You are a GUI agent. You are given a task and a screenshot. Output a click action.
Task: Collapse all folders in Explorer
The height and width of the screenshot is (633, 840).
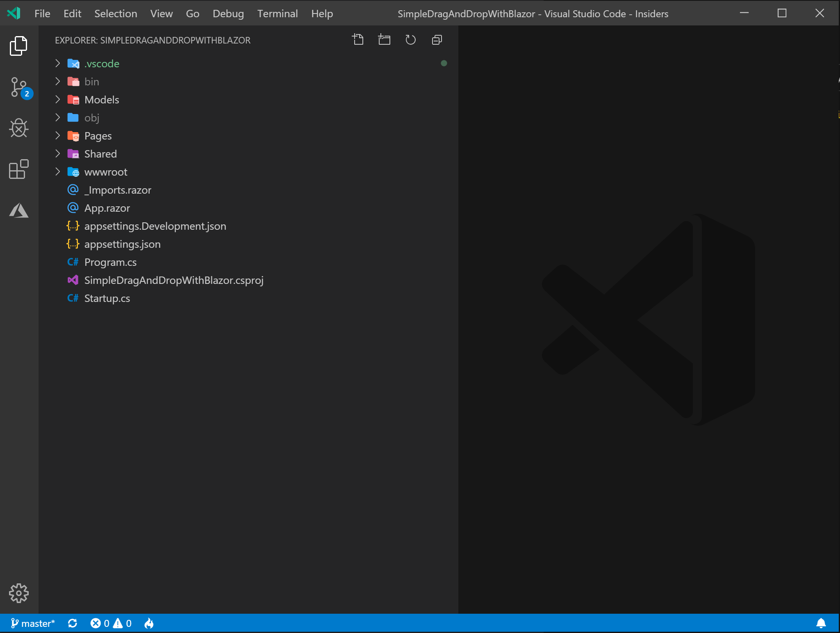(437, 40)
